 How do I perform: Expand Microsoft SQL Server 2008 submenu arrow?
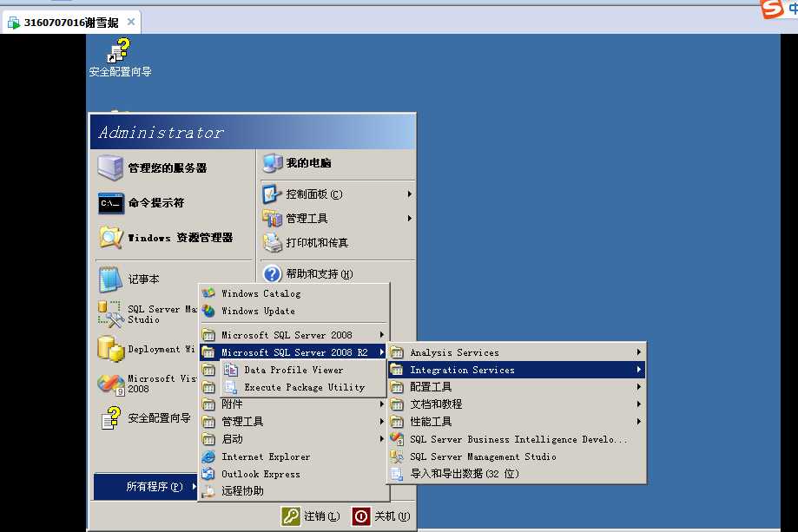point(381,335)
